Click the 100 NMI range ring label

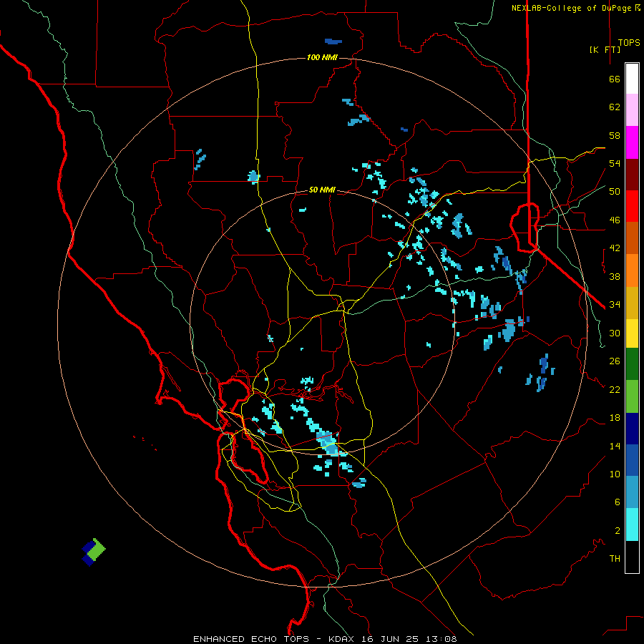(322, 57)
